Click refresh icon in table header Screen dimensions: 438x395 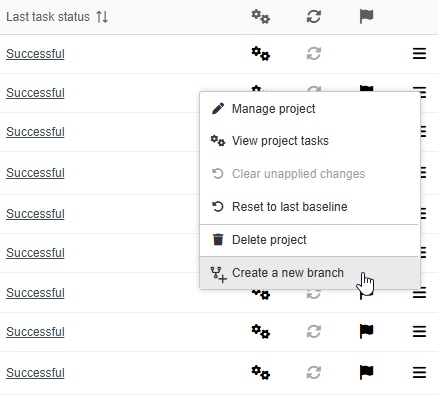pyautogui.click(x=314, y=17)
